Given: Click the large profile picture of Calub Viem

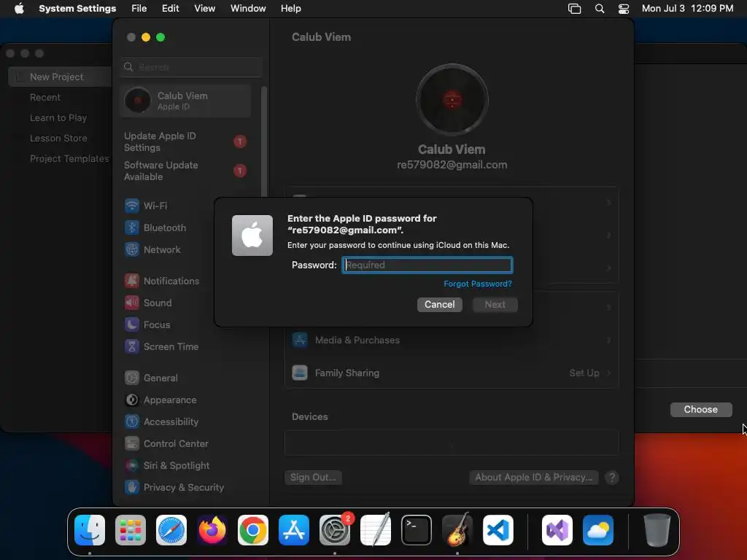Looking at the screenshot, I should [452, 100].
